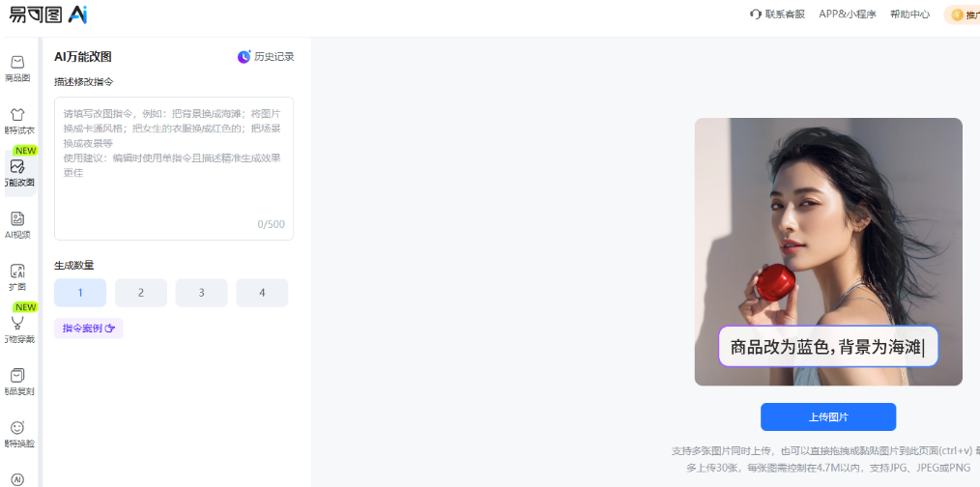980x487 pixels.
Task: Set the 生成数量 count to 4
Action: 262,293
